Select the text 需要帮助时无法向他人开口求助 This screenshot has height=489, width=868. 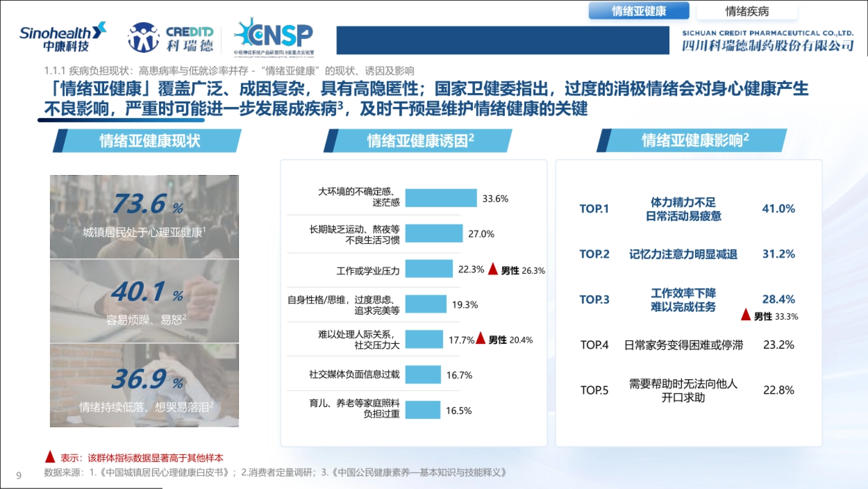click(x=683, y=390)
